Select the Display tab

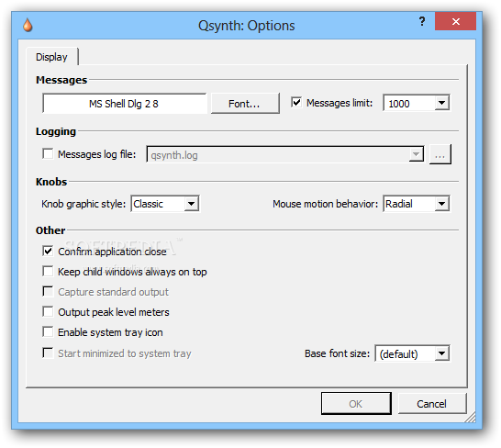(51, 57)
